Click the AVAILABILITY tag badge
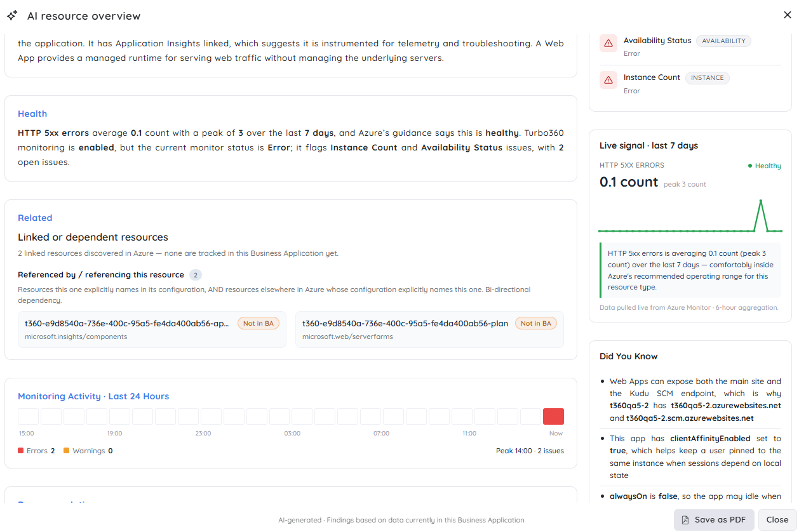 click(723, 41)
